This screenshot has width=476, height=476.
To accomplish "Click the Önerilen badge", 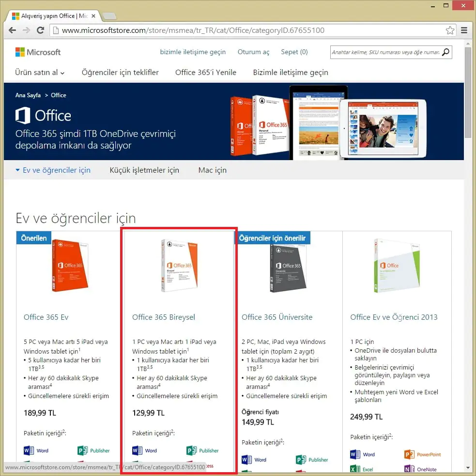I will point(34,238).
